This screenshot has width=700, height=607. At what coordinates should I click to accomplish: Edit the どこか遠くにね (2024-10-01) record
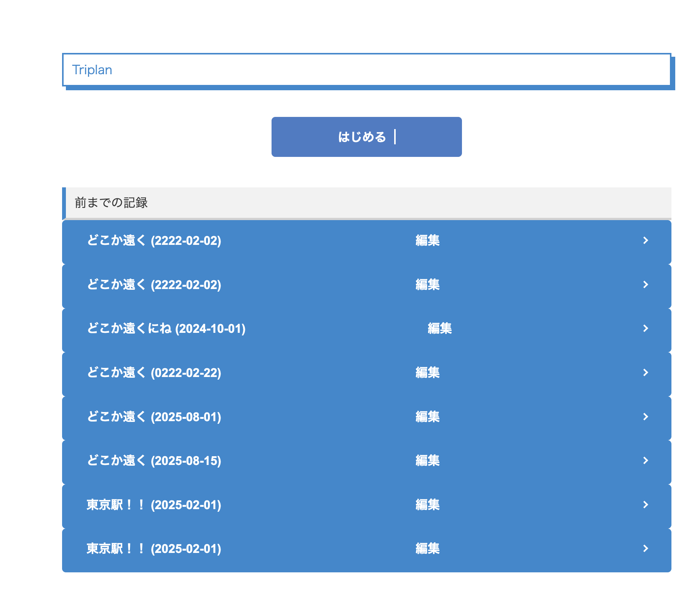point(439,329)
